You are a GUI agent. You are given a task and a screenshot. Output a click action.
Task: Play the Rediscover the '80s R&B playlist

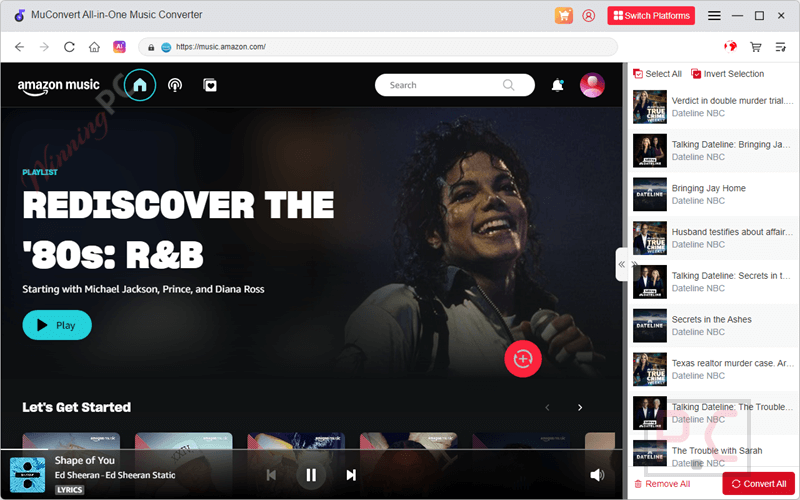click(x=57, y=325)
